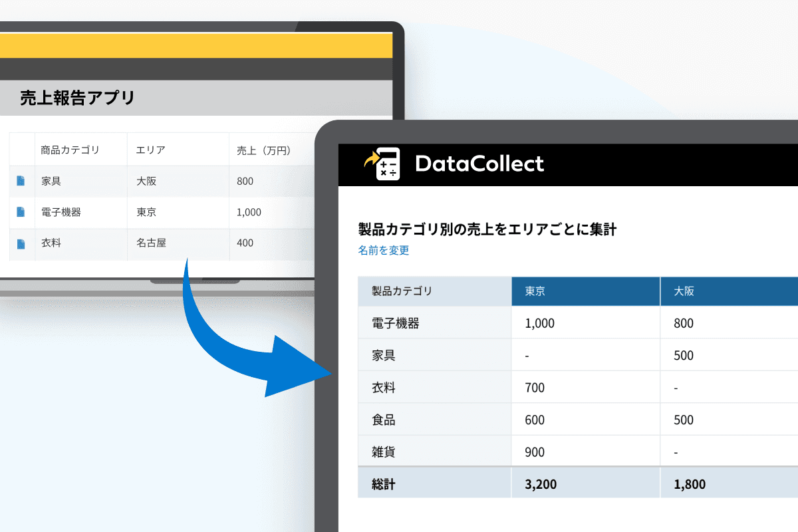Click the DataCollect brand name text

pos(479,164)
